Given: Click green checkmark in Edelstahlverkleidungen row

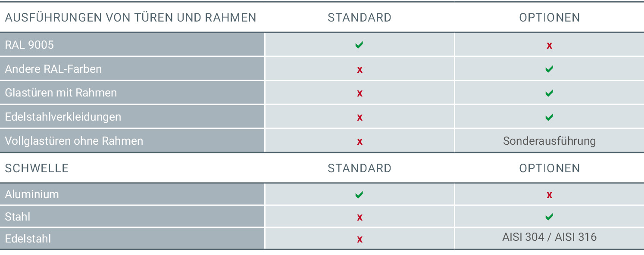Looking at the screenshot, I should [549, 117].
